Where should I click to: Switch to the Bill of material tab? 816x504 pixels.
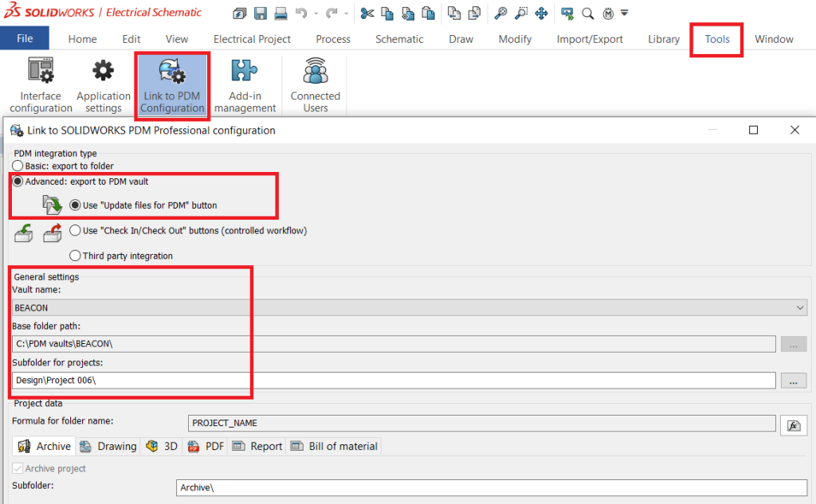point(334,446)
